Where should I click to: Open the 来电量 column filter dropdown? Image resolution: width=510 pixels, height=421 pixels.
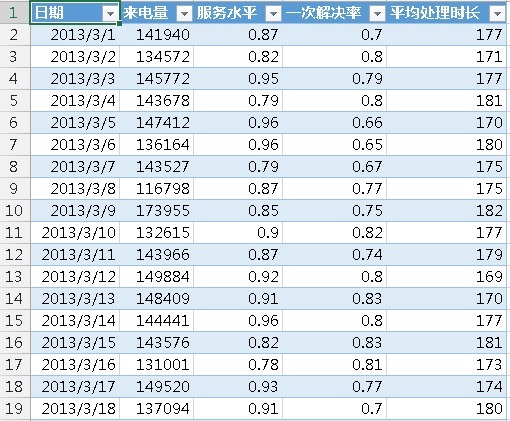[184, 14]
